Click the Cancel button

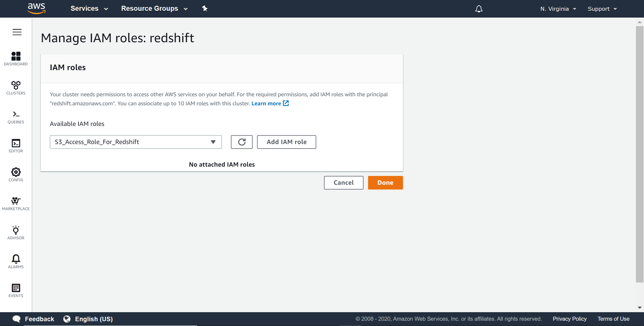click(x=344, y=183)
